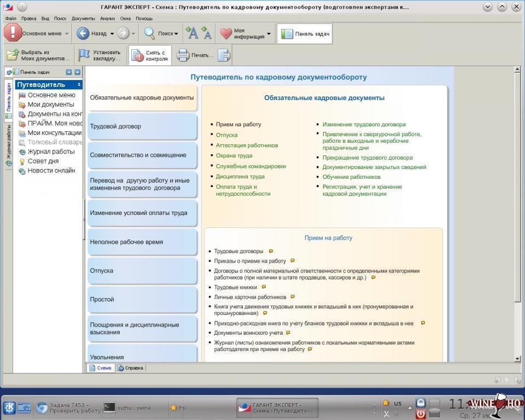This screenshot has height=420, width=525.
Task: Select Трудовой договор section button
Action: pos(142,126)
